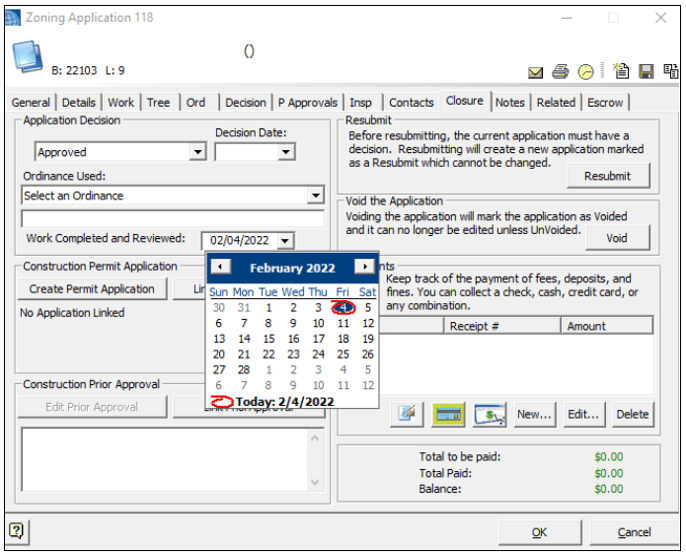Open the Work tab
The height and width of the screenshot is (556, 686).
[x=121, y=103]
